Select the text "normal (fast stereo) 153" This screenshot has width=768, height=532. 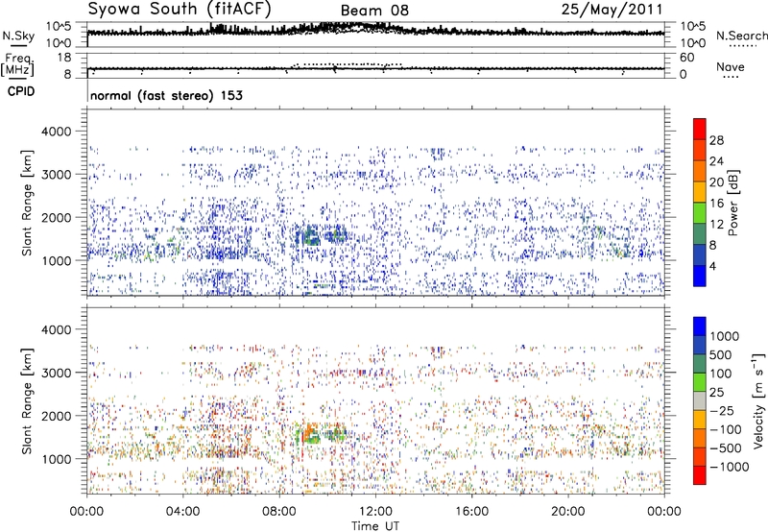click(x=166, y=95)
